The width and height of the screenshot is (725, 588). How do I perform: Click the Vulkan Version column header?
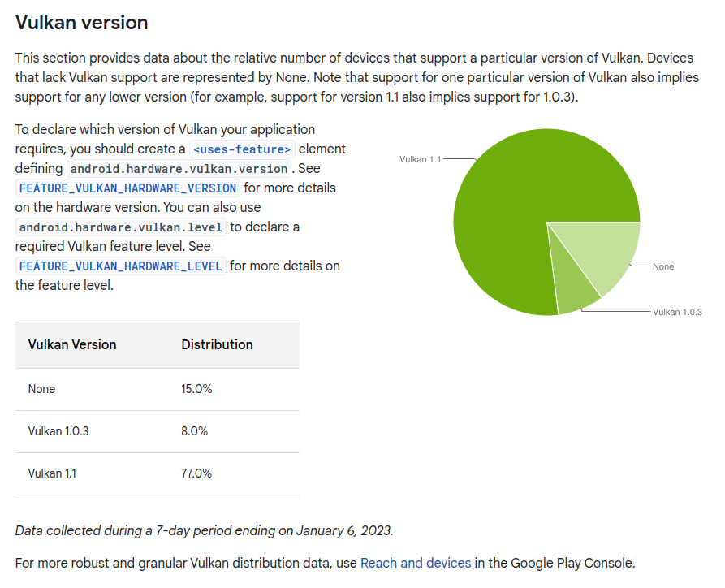click(72, 344)
